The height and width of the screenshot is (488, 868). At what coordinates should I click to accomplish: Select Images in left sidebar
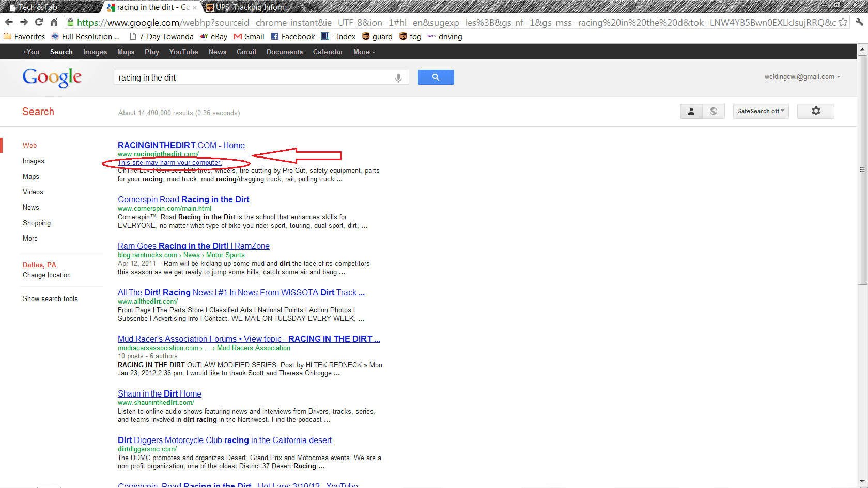click(x=34, y=161)
